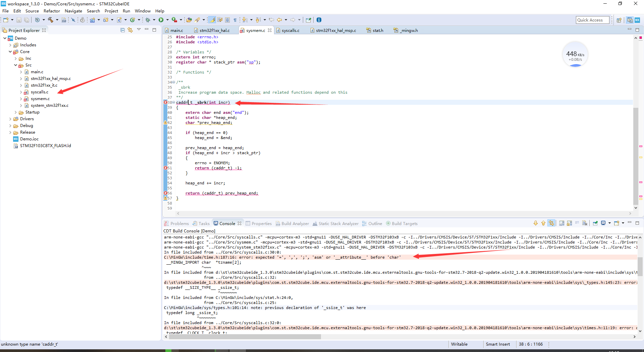Open the Run button dropdown arrow
644x352 pixels.
(167, 20)
